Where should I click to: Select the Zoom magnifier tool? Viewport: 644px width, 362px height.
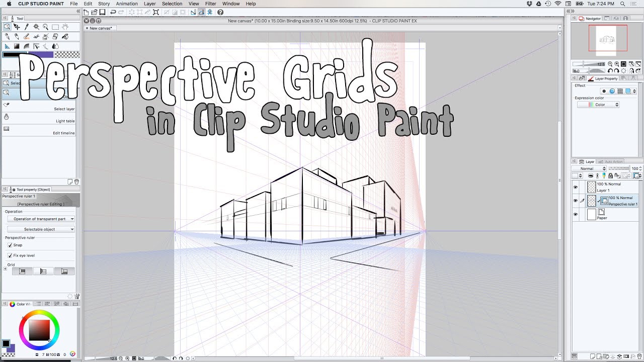[x=45, y=27]
